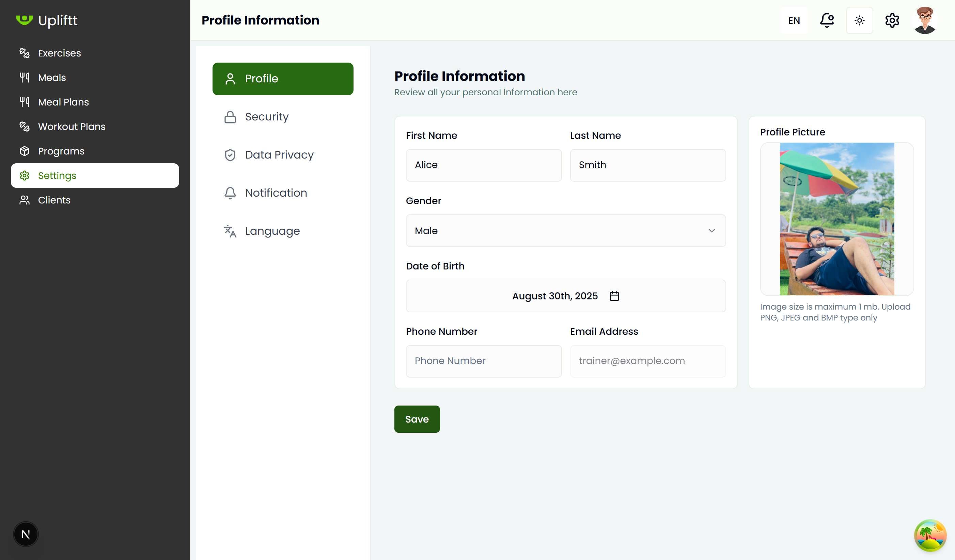Toggle light theme with sun icon
This screenshot has height=560, width=955.
860,20
